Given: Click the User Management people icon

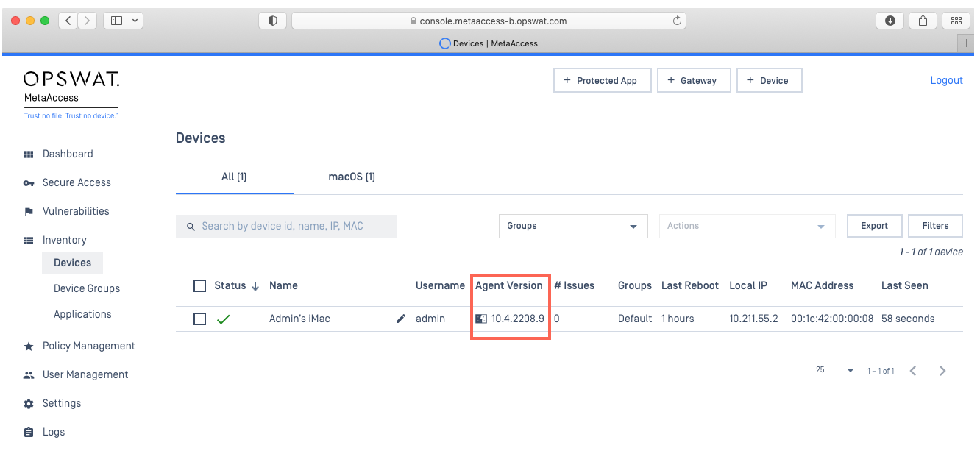Looking at the screenshot, I should click(x=29, y=375).
